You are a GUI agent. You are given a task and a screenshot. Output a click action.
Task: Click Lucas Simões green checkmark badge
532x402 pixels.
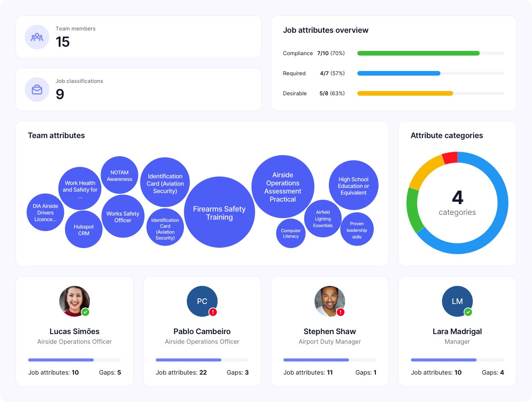pos(86,312)
